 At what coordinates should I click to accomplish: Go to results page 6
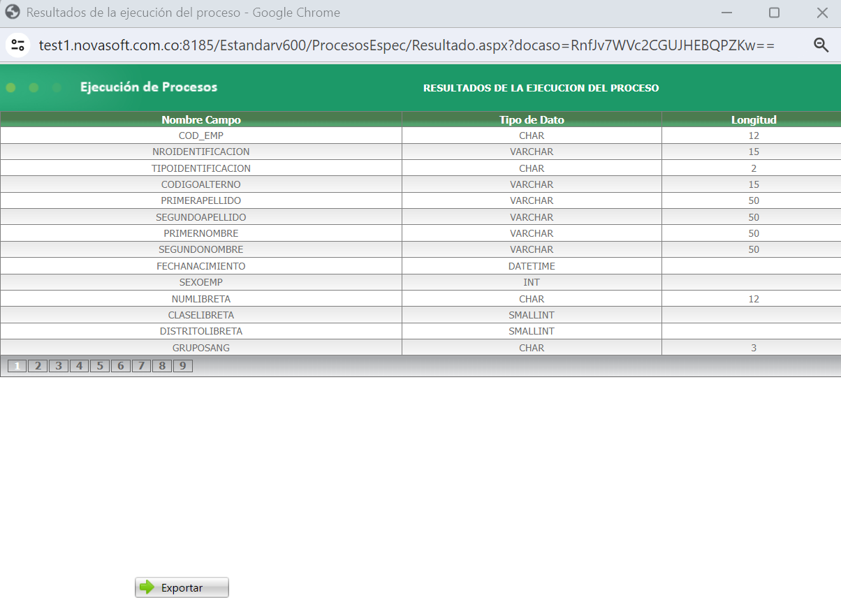[x=120, y=366]
